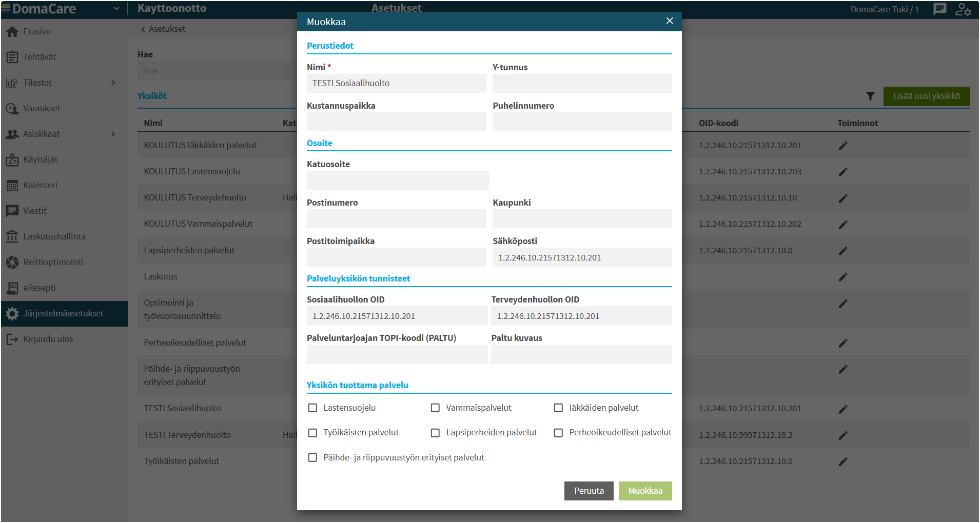This screenshot has width=980, height=523.
Task: Click the Reittioptimointi sidebar icon
Action: pos(12,262)
